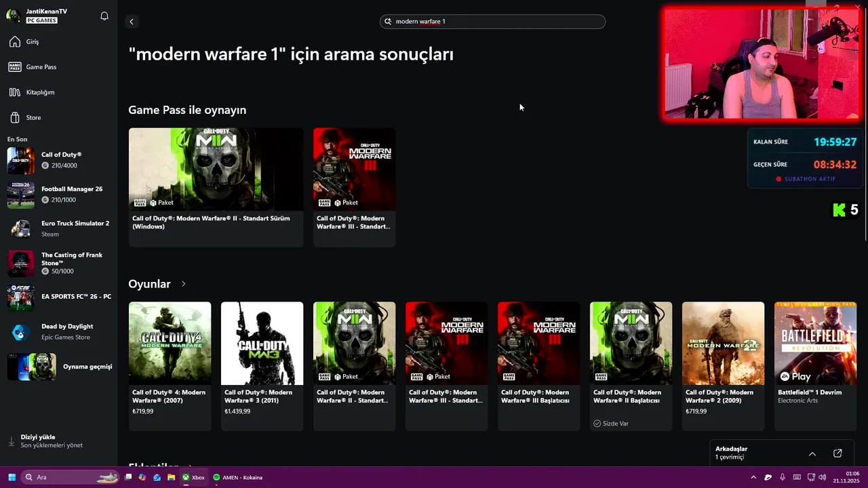
Task: Open recent game Euro Truck Simulator 2
Action: coord(59,228)
